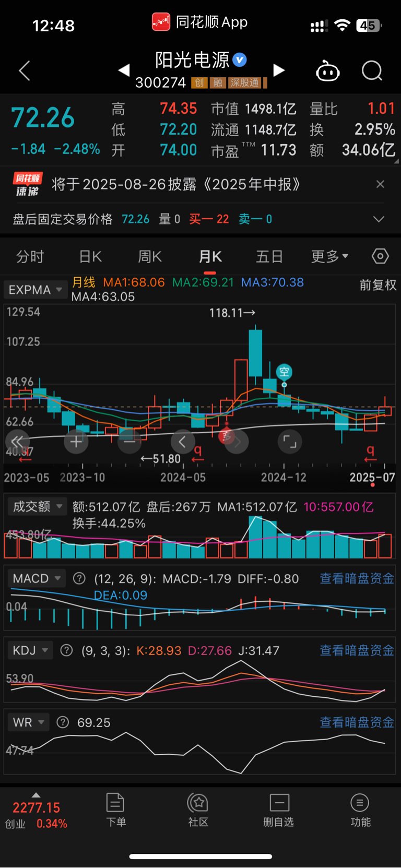The image size is (401, 868).
Task: Open announcement 将于2025-08-26披露《2025年中报》
Action: coord(176,184)
